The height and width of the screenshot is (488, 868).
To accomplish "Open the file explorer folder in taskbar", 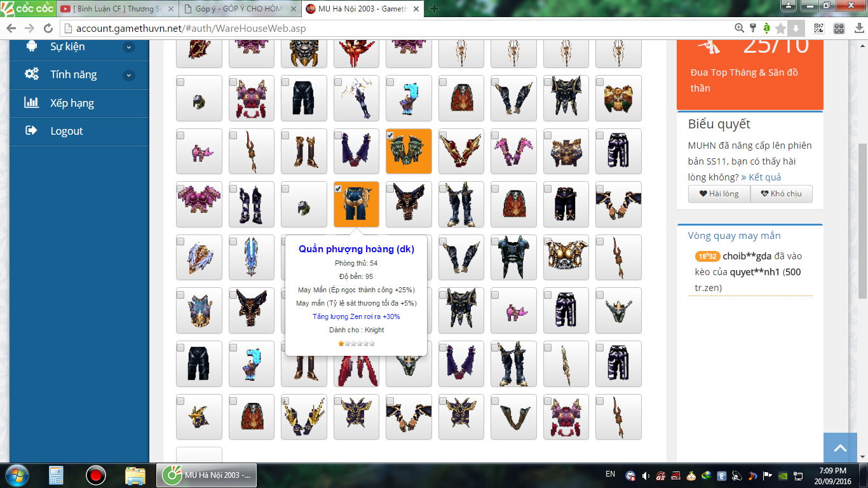I will pyautogui.click(x=135, y=475).
